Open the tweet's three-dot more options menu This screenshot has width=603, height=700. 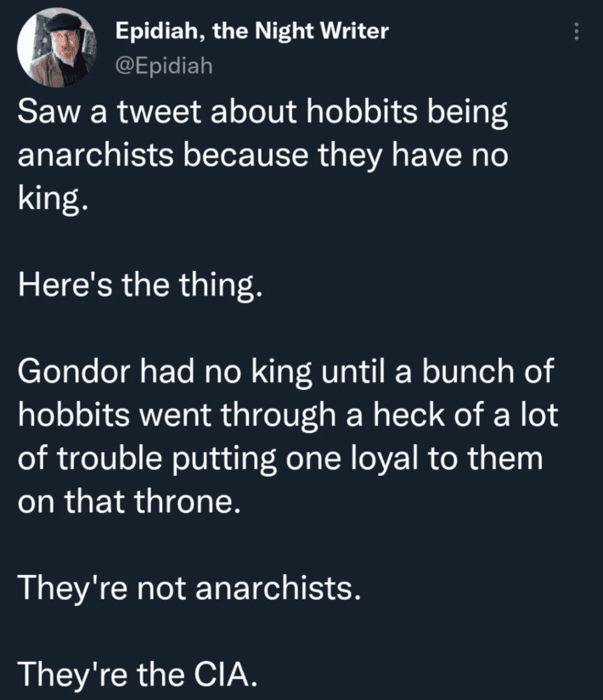pyautogui.click(x=577, y=32)
